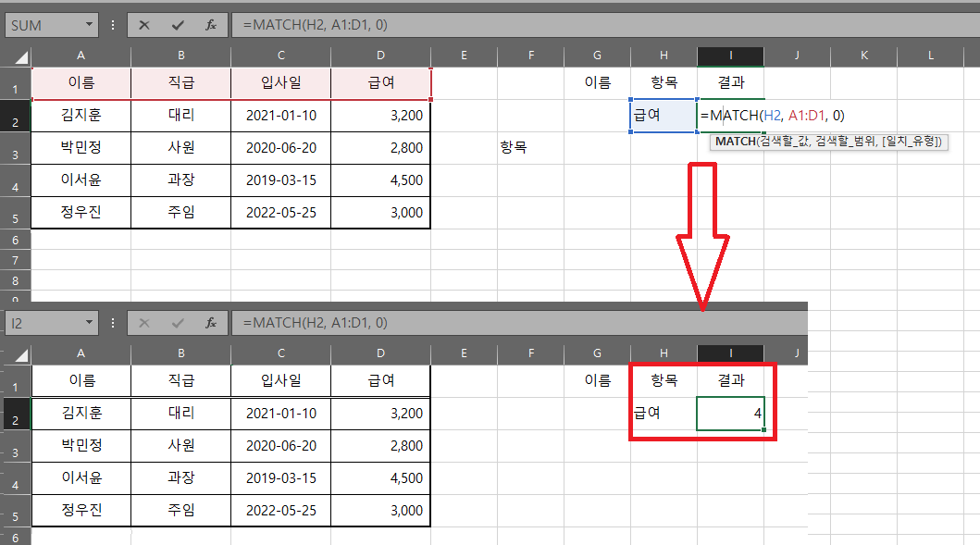
Task: Select top sheet salary cell 4,500
Action: pyautogui.click(x=380, y=180)
